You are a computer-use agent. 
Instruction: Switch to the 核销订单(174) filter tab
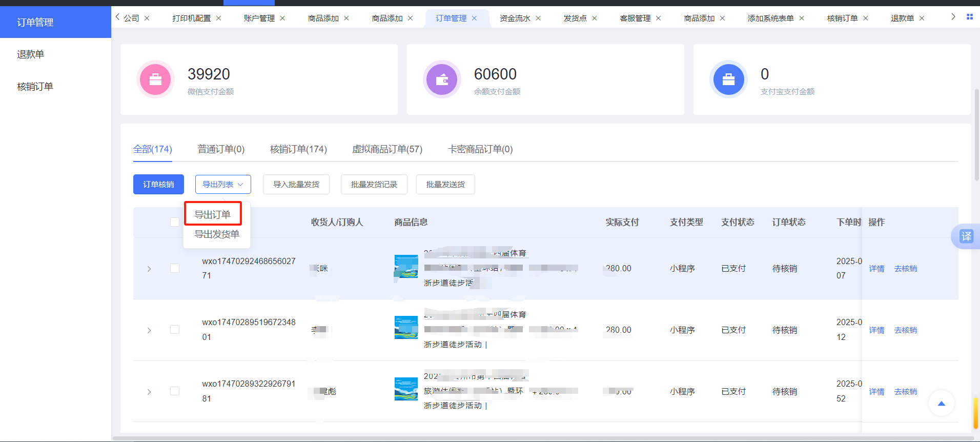click(x=298, y=149)
